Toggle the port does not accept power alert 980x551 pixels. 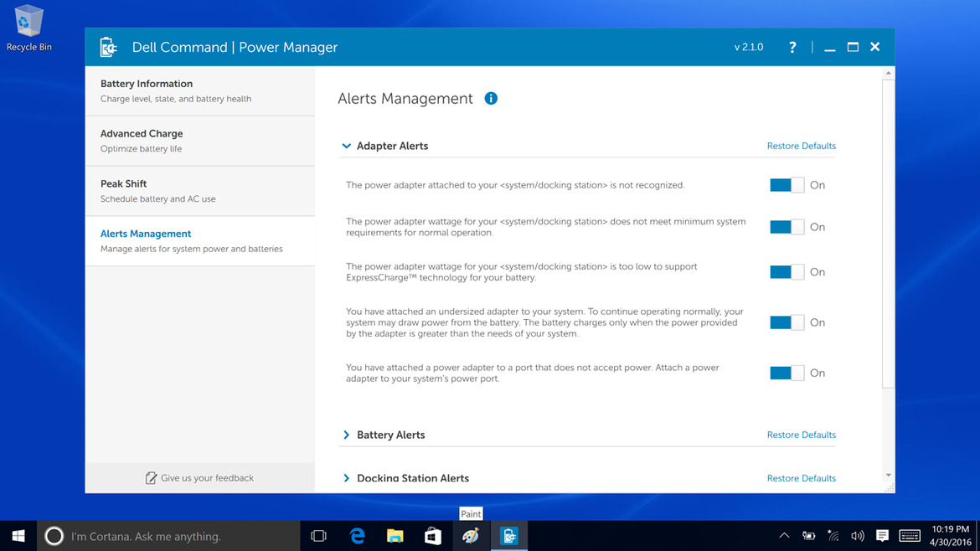(x=787, y=373)
